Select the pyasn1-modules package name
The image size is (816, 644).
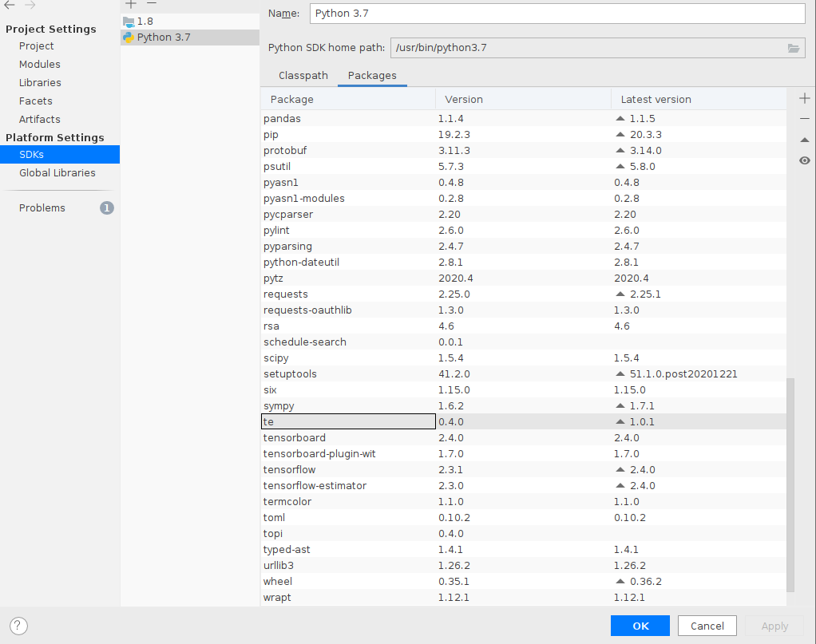coord(304,199)
